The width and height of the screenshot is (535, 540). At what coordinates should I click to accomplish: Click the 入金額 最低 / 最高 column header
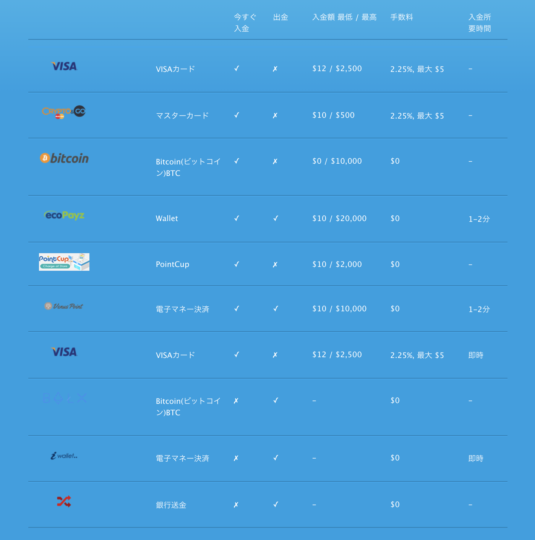[344, 17]
